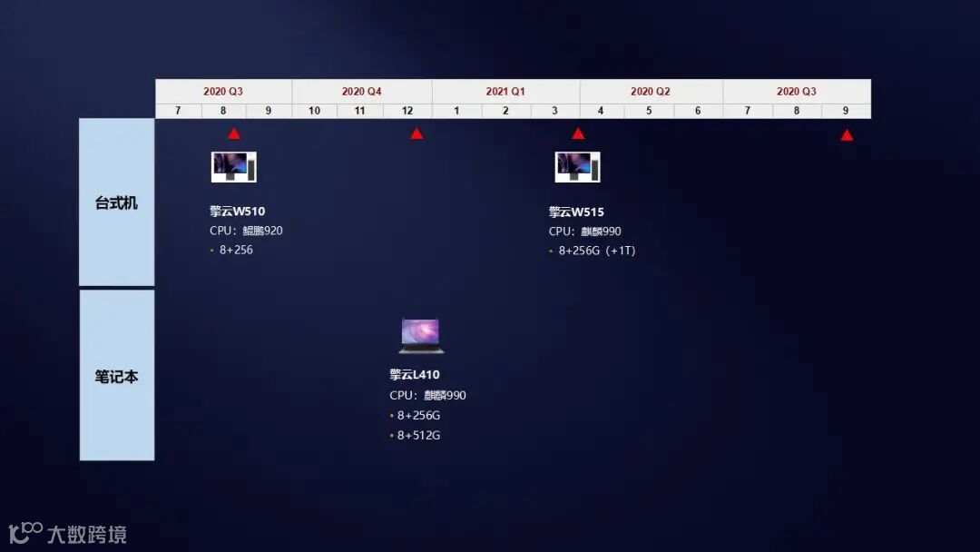Select the red triangle at the timeline's final month 9
The width and height of the screenshot is (980, 552).
tap(847, 135)
